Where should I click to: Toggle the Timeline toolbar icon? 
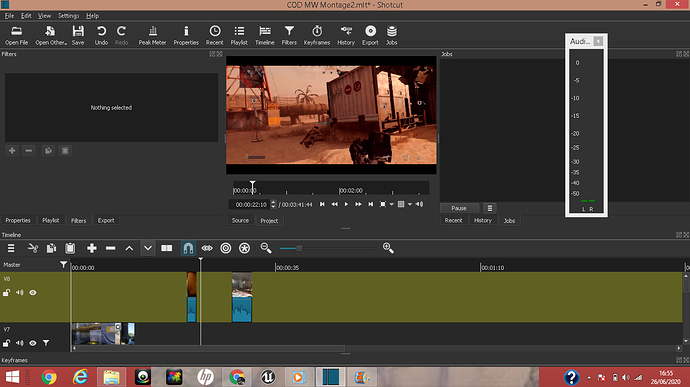264,35
